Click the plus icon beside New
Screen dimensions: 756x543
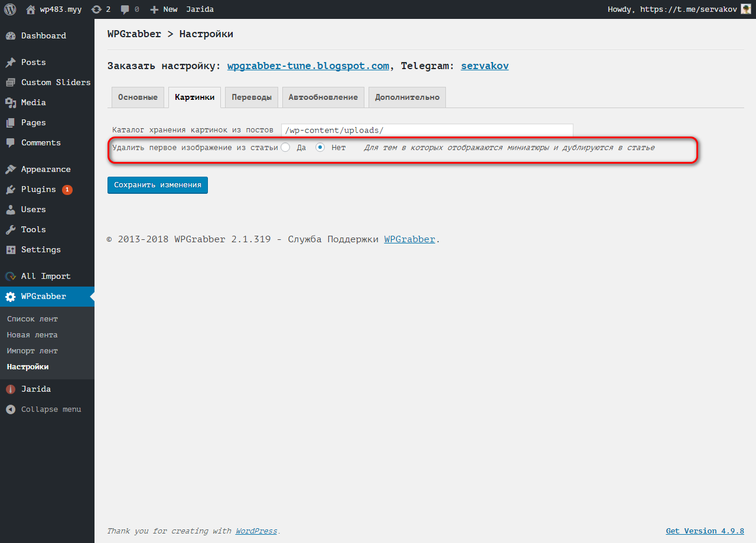pos(154,9)
